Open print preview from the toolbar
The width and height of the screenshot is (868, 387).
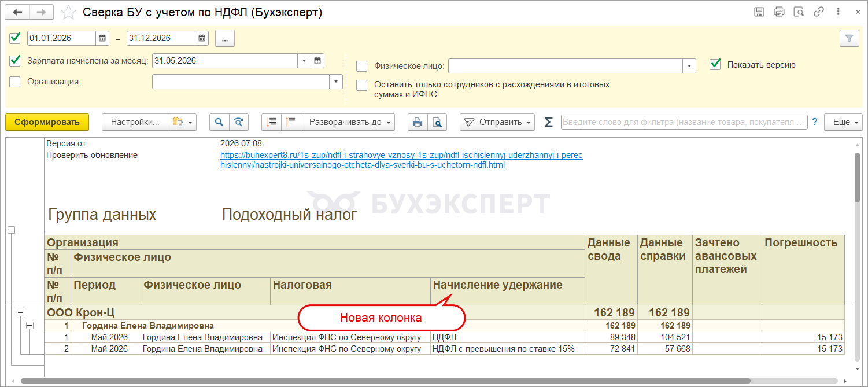(437, 122)
